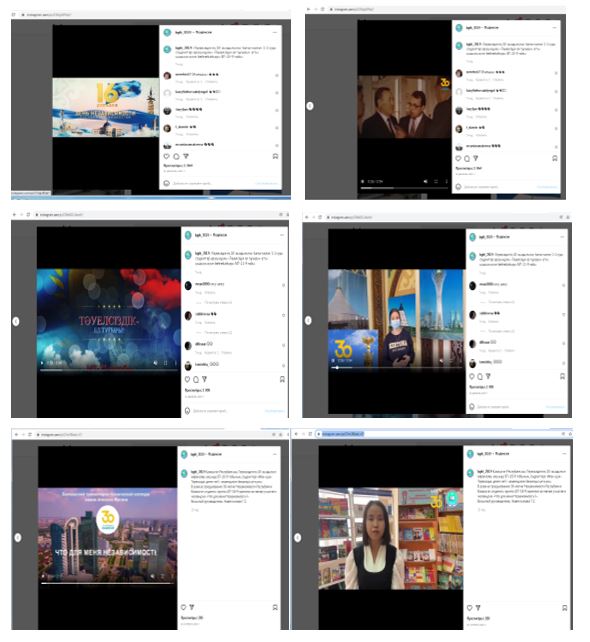
Task: Play the Тәуелсіздік video with the play button
Action: pos(42,363)
